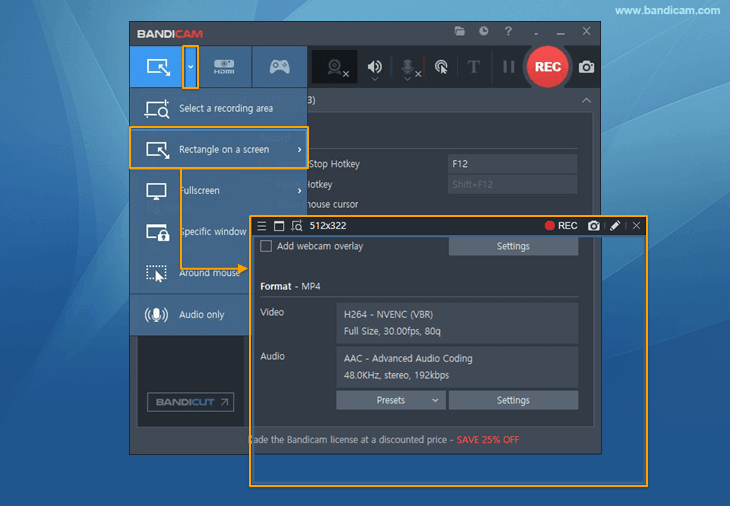Open the screen recording mode dropdown arrow
The image size is (730, 506).
190,67
